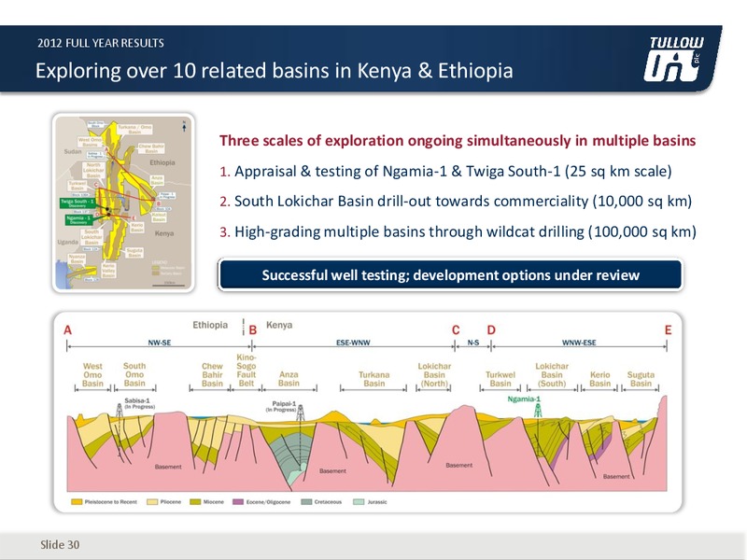Click the slide title 'Exploring over 10 related basins'

(274, 71)
